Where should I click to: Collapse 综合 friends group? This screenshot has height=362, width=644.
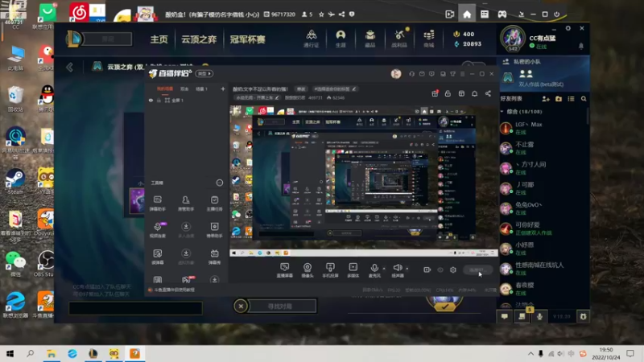tap(502, 112)
